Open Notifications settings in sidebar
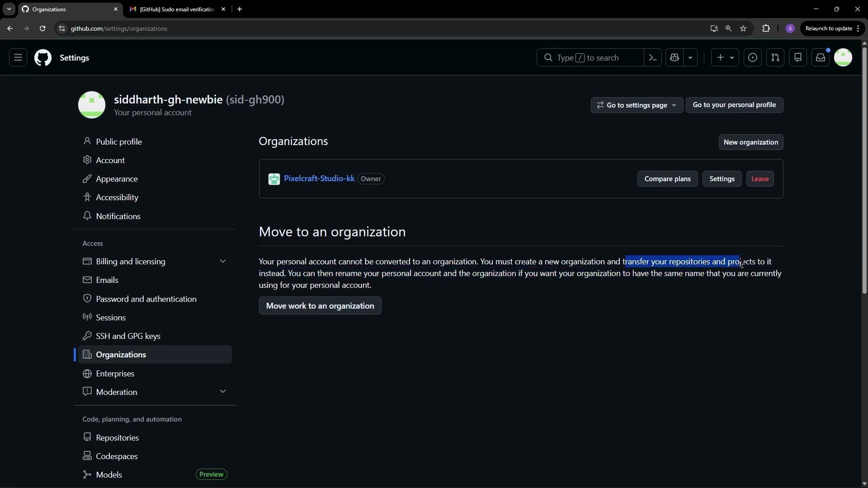 coord(155,216)
